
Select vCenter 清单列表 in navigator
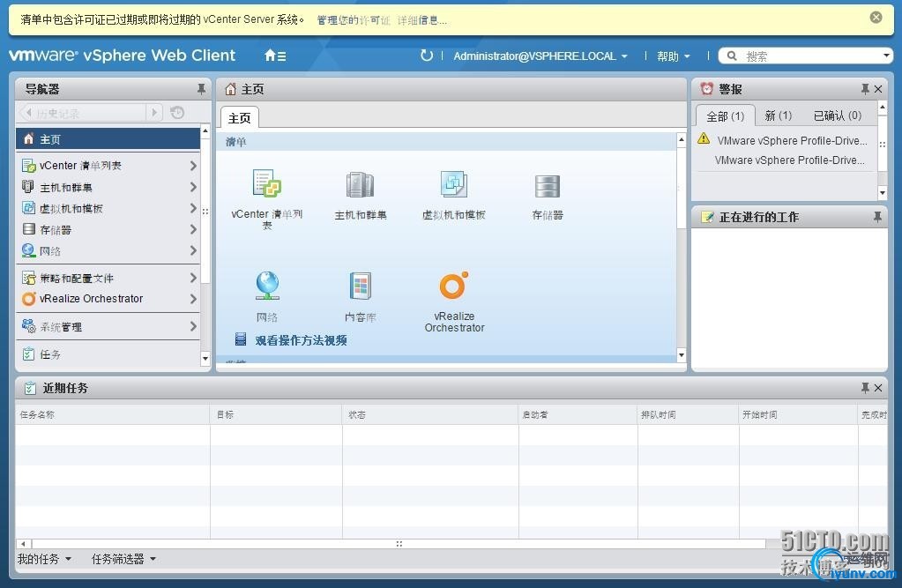click(x=108, y=166)
